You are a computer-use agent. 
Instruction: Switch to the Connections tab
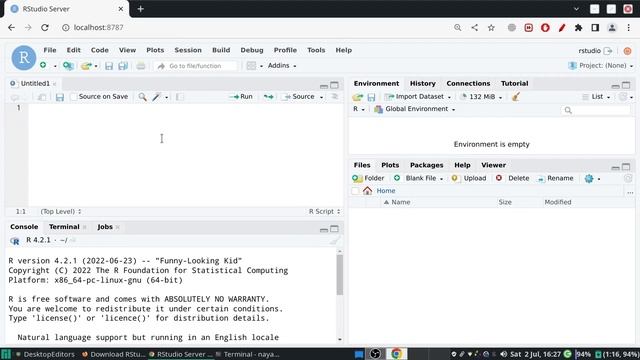[x=468, y=83]
